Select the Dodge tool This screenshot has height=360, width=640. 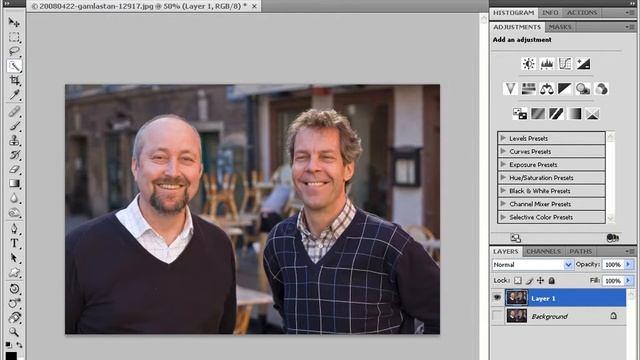[x=14, y=213]
